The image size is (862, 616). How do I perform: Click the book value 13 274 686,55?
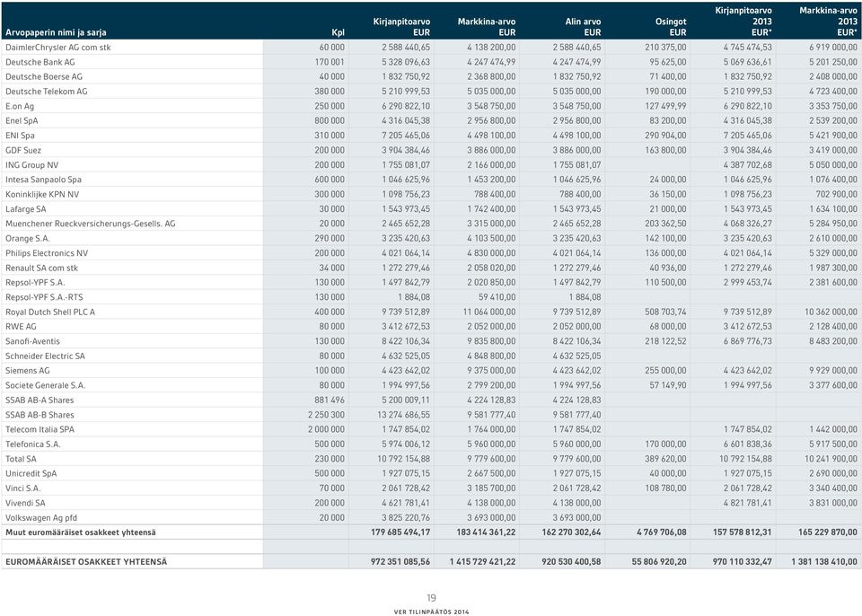click(404, 415)
